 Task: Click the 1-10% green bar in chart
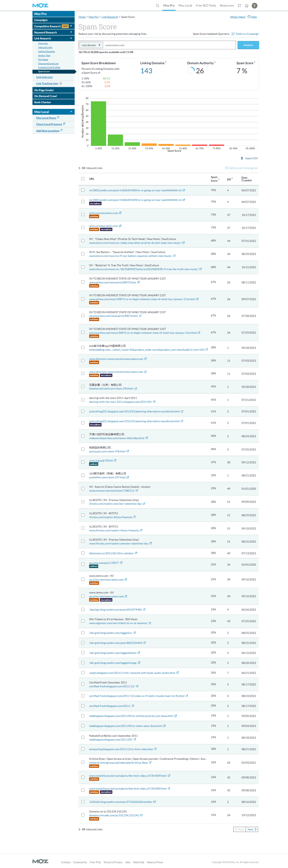(x=98, y=123)
